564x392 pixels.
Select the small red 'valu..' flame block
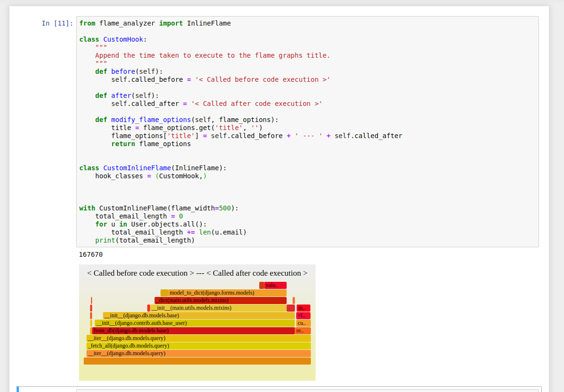click(x=275, y=285)
